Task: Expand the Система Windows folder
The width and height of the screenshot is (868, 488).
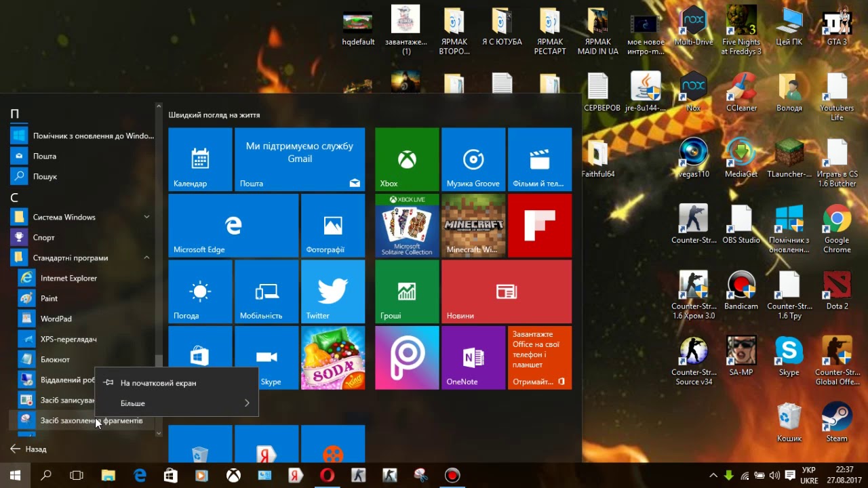Action: coord(81,217)
